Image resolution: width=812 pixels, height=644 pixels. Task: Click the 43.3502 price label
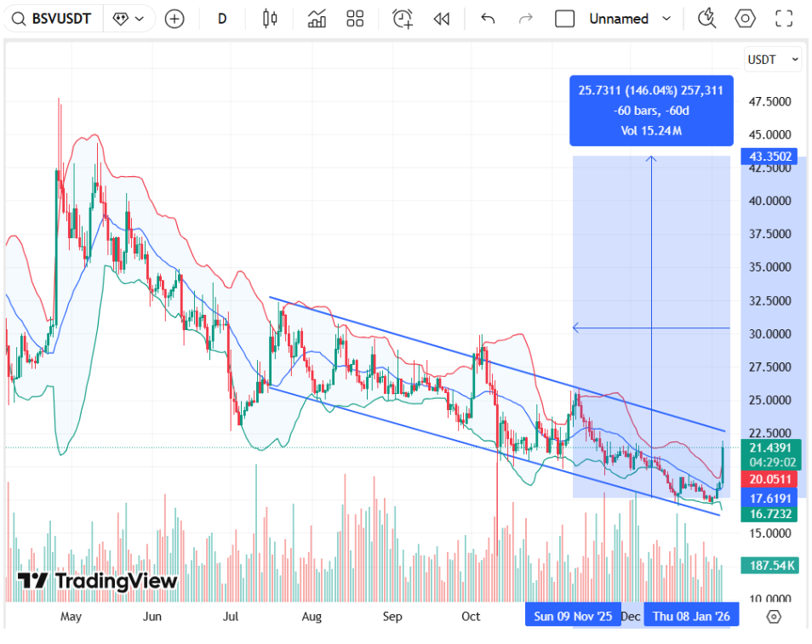(x=769, y=157)
